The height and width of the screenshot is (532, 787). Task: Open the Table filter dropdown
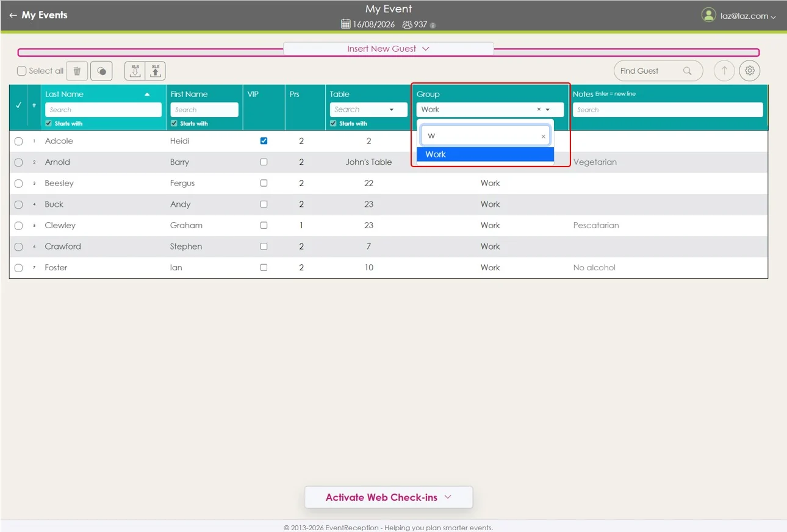(391, 110)
